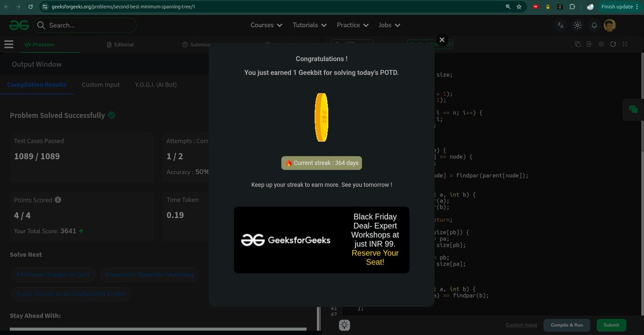Viewport: 644px width, 335px height.
Task: Switch to the Submissions tab
Action: [x=197, y=45]
